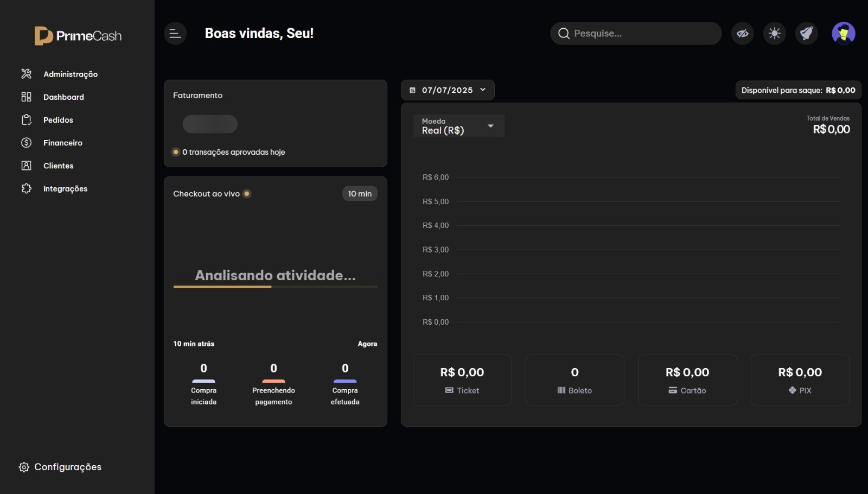Click the Pesquise search field
The image size is (868, 494).
pos(635,33)
